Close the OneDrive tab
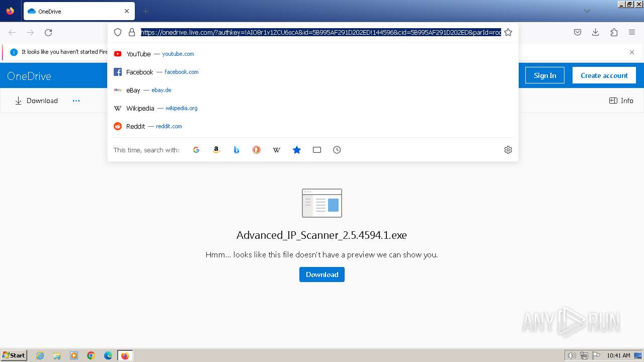The height and width of the screenshot is (362, 644). click(127, 11)
